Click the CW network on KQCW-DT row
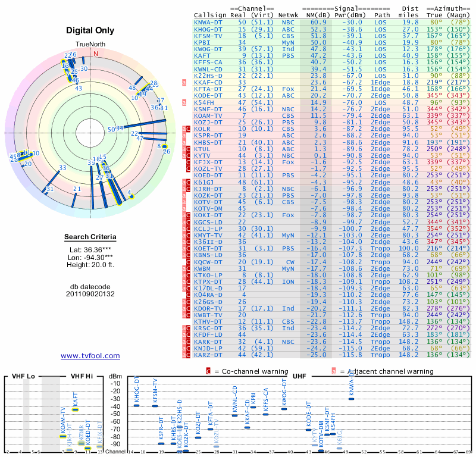 click(x=290, y=262)
